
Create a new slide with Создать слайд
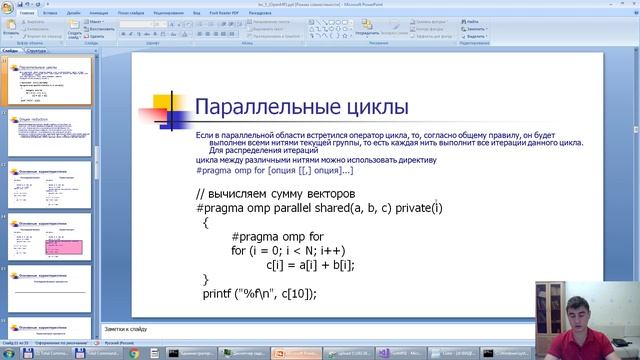pos(74,29)
